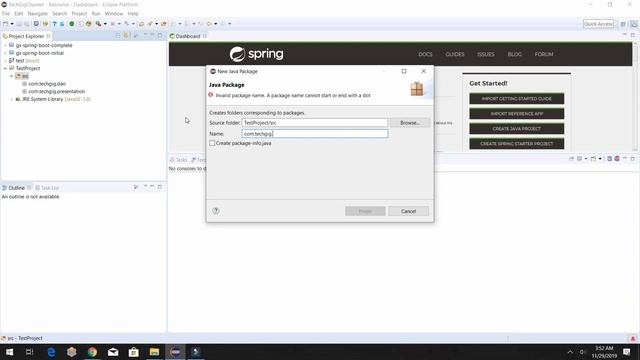Open BLOG link in Spring Dashboard
Viewport: 640px width, 360px height.
[514, 54]
